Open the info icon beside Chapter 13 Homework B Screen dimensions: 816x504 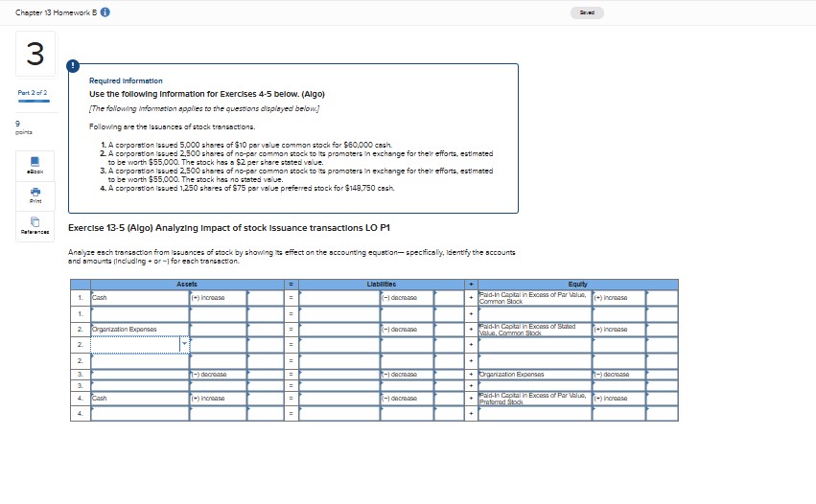(105, 12)
